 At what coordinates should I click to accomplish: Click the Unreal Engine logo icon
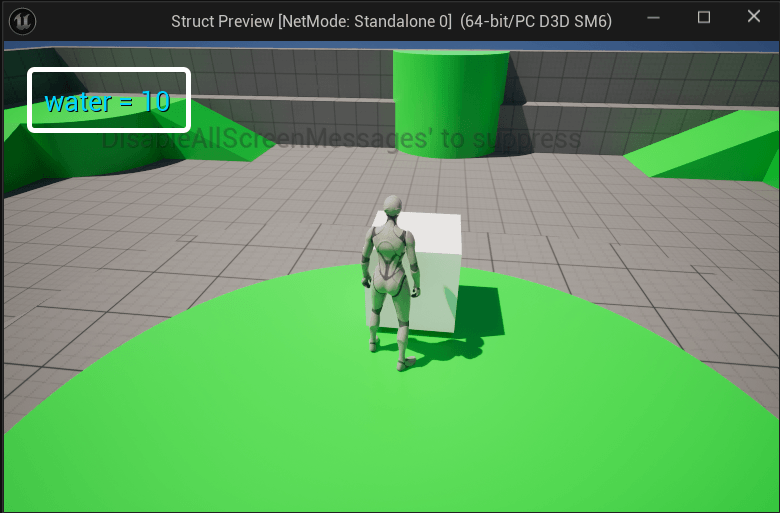[x=22, y=20]
